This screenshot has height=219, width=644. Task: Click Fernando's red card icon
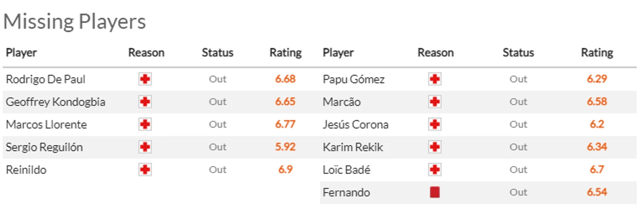[x=435, y=192]
